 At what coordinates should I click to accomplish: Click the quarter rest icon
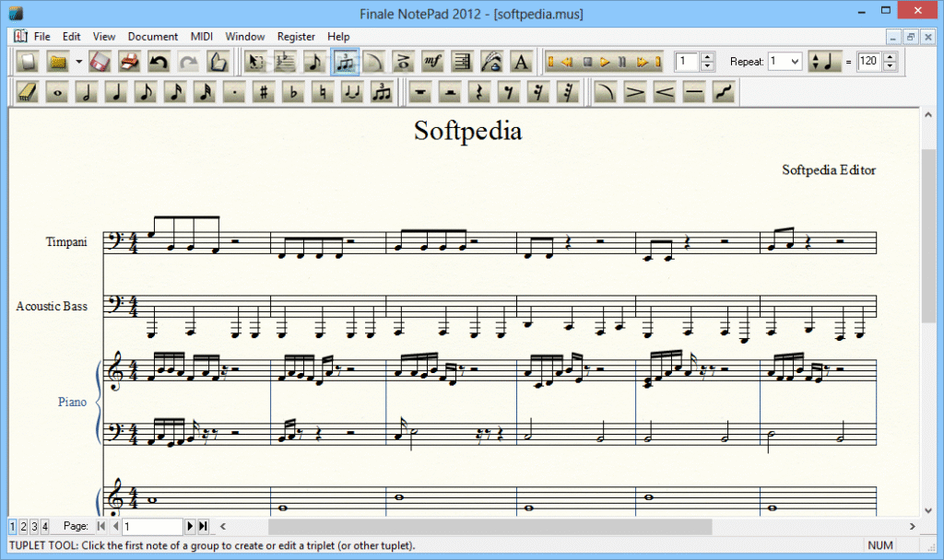478,92
